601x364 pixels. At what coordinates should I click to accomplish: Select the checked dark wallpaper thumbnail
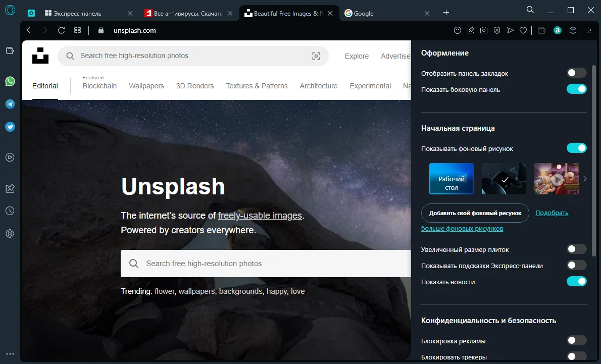504,179
